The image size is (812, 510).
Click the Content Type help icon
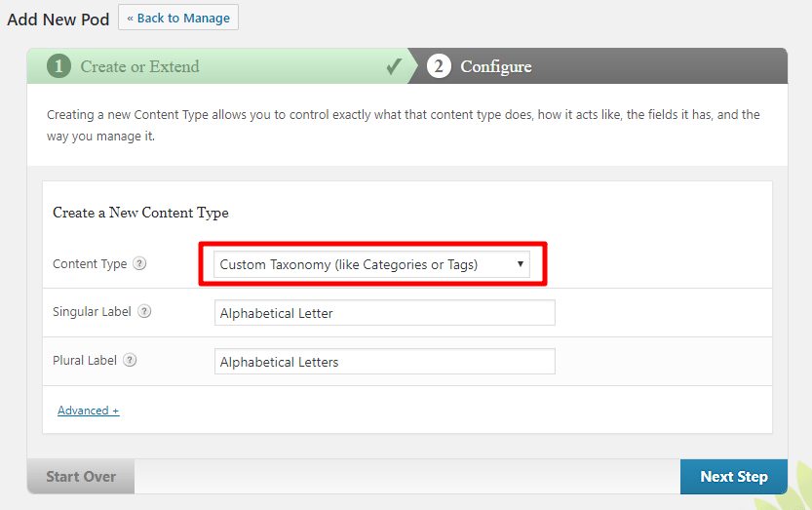tap(139, 263)
